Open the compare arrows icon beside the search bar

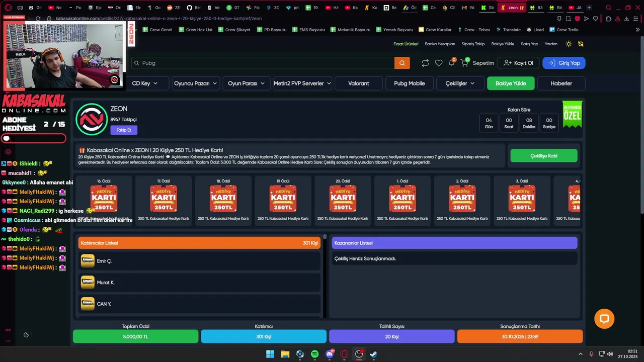425,63
